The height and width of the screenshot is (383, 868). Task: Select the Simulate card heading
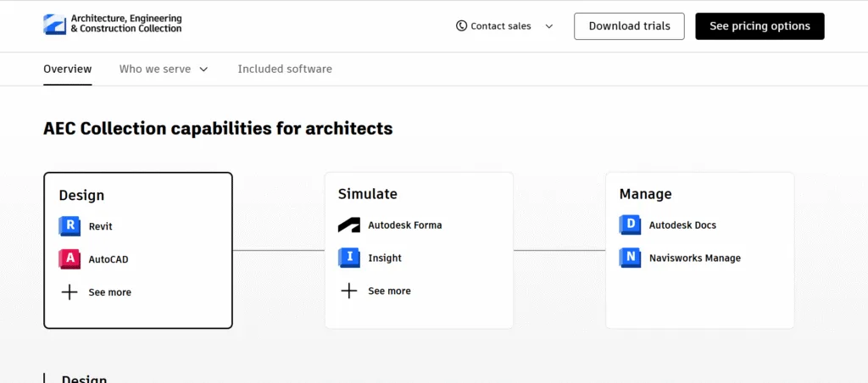(368, 194)
